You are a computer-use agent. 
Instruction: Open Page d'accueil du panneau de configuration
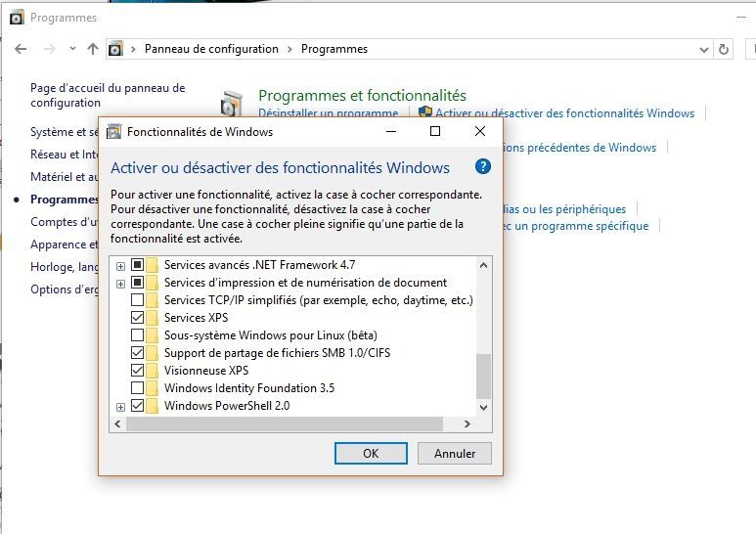click(108, 96)
